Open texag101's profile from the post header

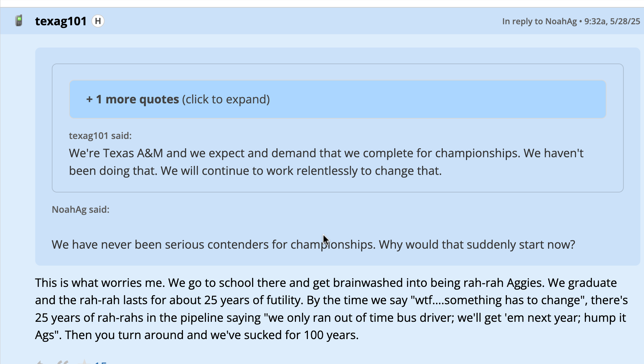(x=61, y=21)
